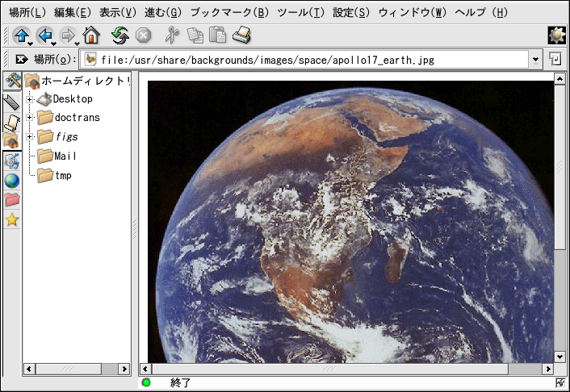The height and width of the screenshot is (392, 570).
Task: Select the Mail folder in the tree
Action: [65, 156]
